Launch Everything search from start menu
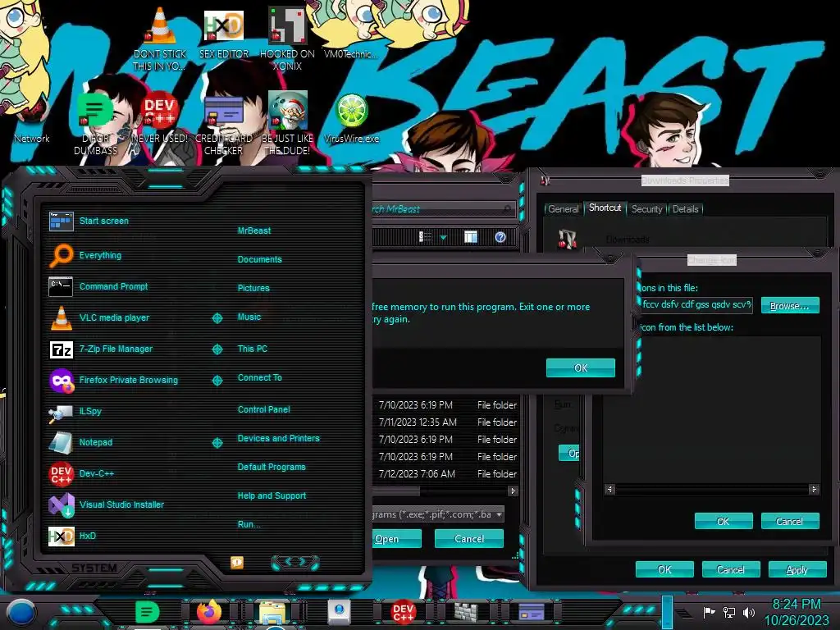Viewport: 840px width, 630px height. 84,256
